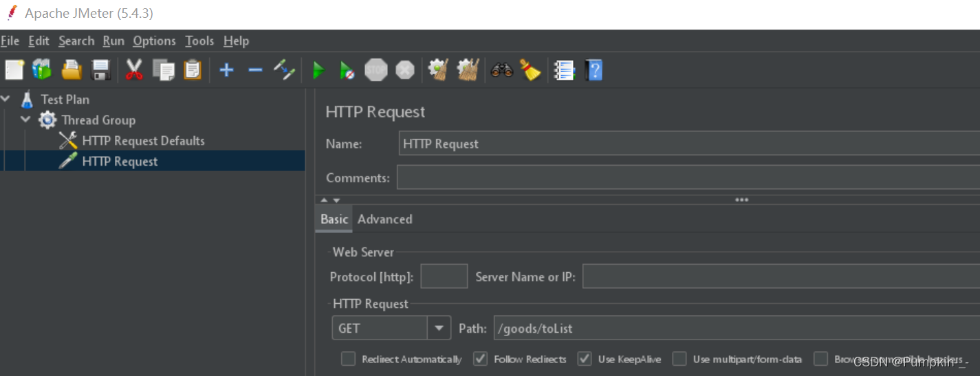Image resolution: width=980 pixels, height=376 pixels.
Task: Open the Run menu
Action: point(113,41)
